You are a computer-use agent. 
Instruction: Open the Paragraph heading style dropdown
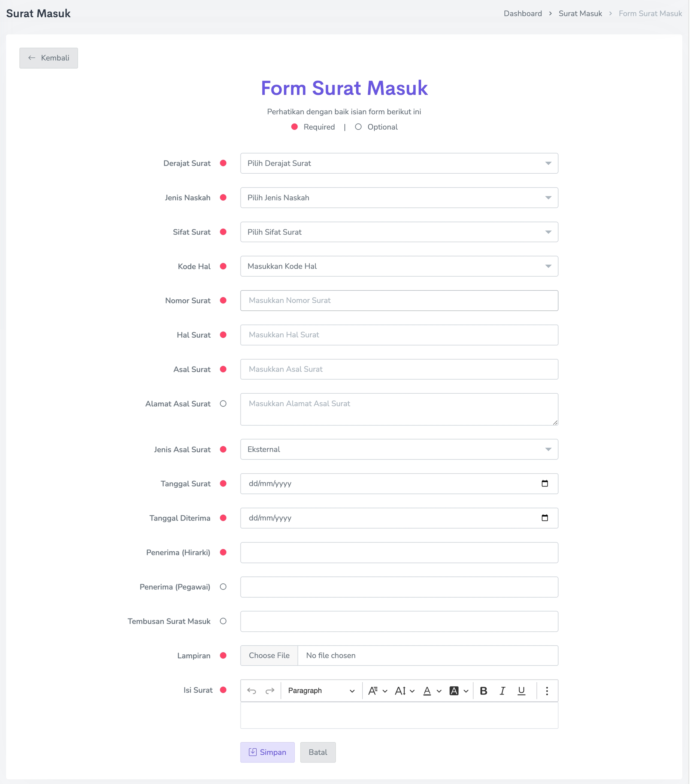point(321,691)
